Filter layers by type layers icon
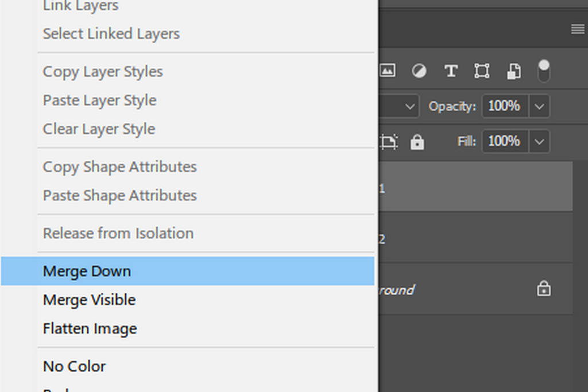This screenshot has height=392, width=588. 451,71
